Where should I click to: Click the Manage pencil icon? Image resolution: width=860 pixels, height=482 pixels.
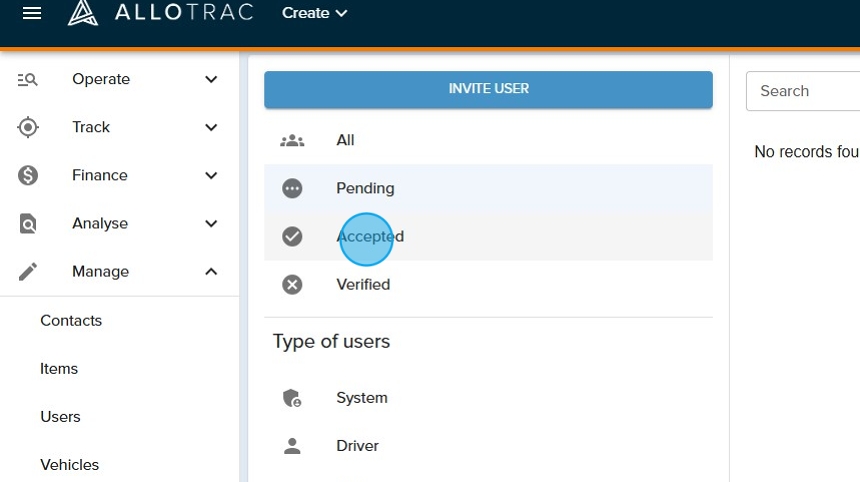pos(28,272)
